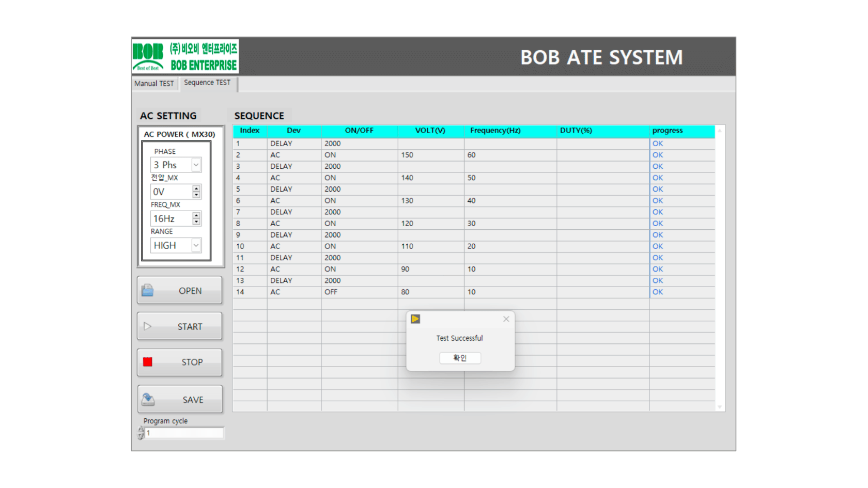Click the Program cycle value field

tap(184, 433)
